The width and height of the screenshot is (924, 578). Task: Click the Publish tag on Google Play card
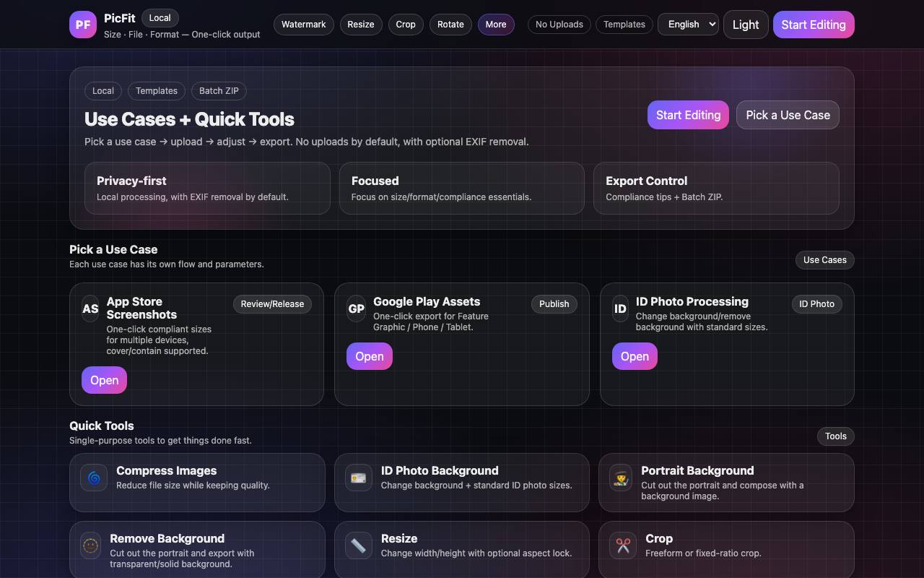(554, 304)
